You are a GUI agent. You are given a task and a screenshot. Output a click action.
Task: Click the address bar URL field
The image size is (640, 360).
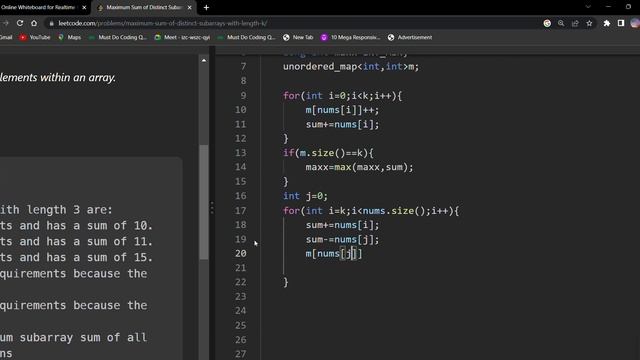(x=294, y=23)
